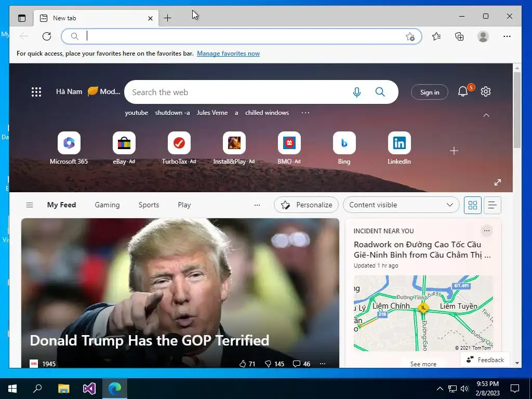Screen dimensions: 532x399
Task: Open the app launcher grid icon
Action: click(x=36, y=92)
